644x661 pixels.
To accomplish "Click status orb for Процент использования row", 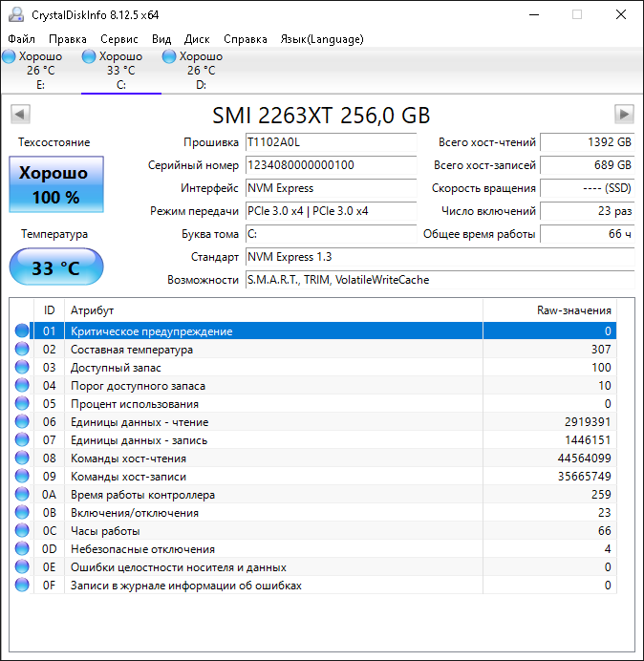I will (22, 403).
